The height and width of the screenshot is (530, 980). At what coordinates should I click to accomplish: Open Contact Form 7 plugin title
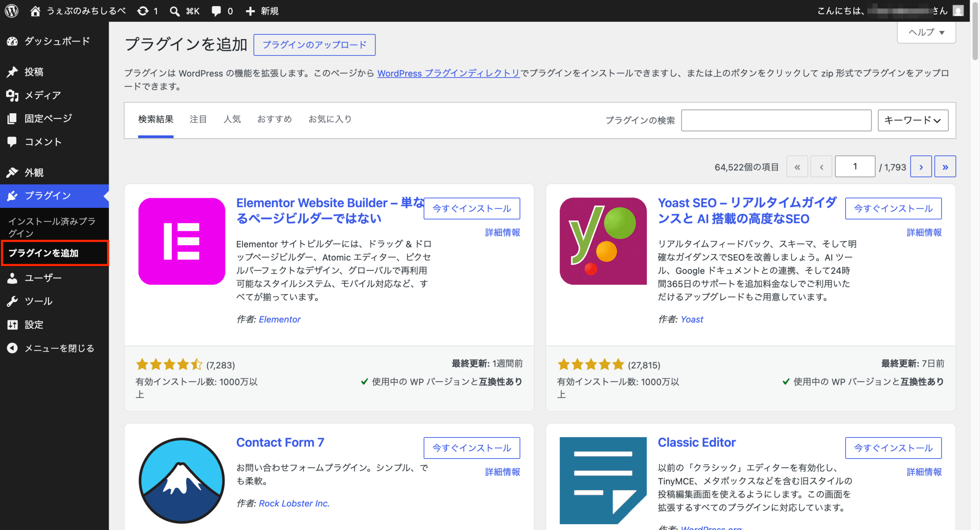280,442
